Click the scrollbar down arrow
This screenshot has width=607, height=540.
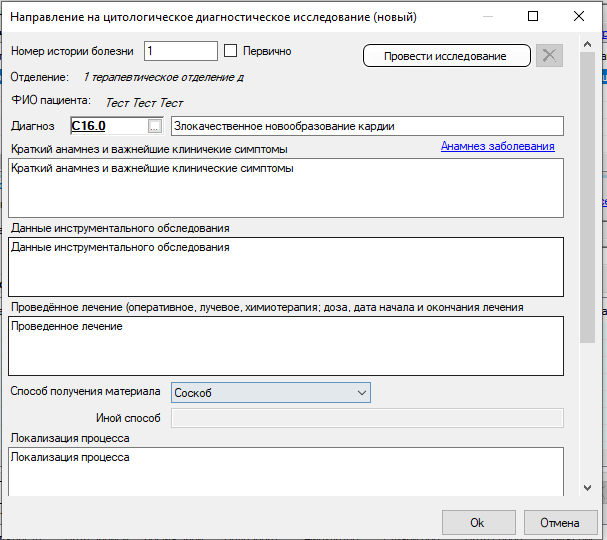pos(587,488)
